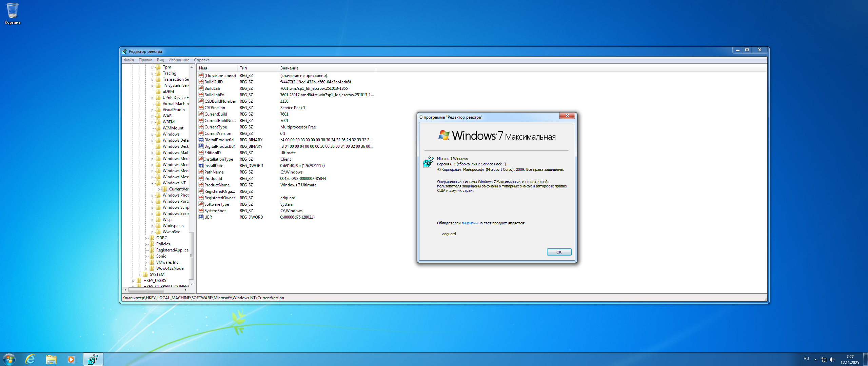The width and height of the screenshot is (868, 366).
Task: Click the Registry Editor taskbar button
Action: point(93,359)
